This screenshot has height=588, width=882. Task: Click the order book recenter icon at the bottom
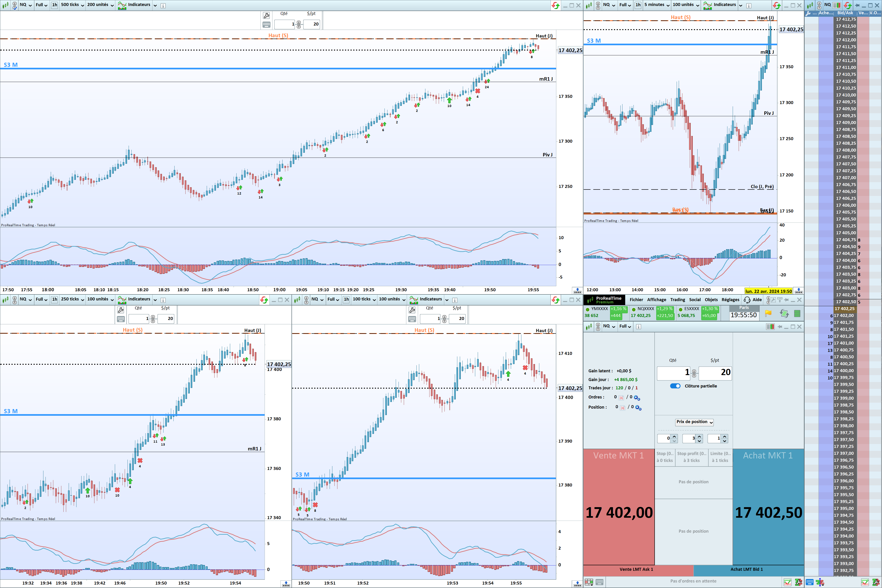pyautogui.click(x=820, y=582)
